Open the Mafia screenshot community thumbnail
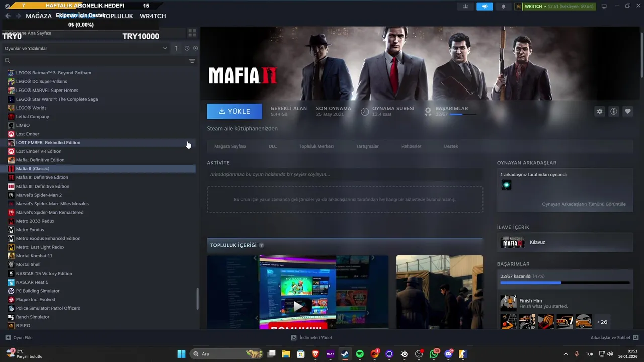This screenshot has height=362, width=644. tap(439, 292)
